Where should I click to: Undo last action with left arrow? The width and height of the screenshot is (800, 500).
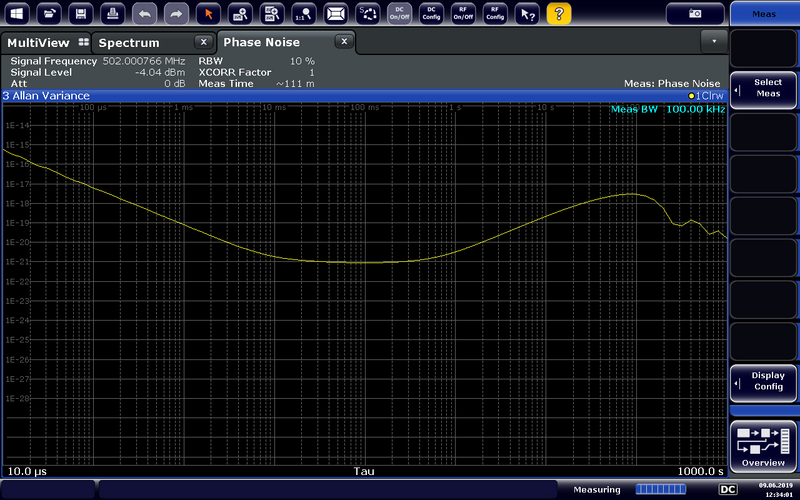[x=146, y=13]
